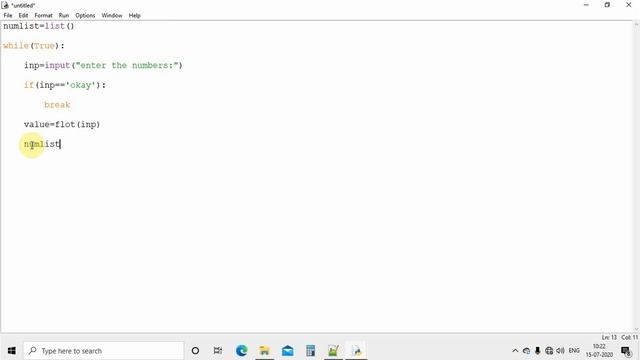The image size is (640, 360).
Task: Open the Options menu
Action: tap(85, 15)
